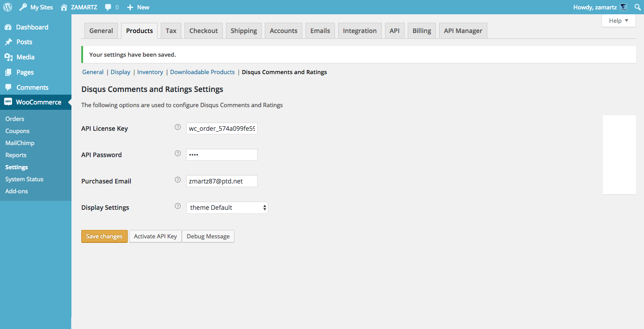
Task: Click the Activate API Key button
Action: click(x=155, y=236)
